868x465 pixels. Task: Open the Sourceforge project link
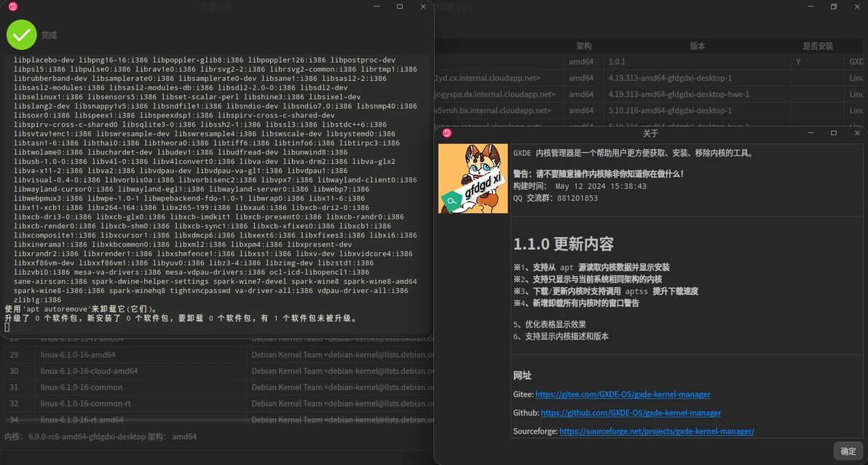pyautogui.click(x=657, y=431)
